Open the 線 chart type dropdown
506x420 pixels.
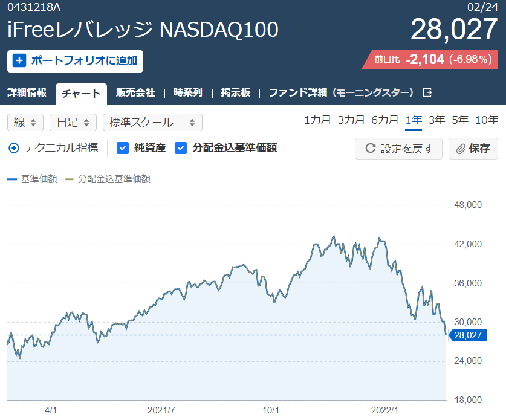tap(25, 123)
